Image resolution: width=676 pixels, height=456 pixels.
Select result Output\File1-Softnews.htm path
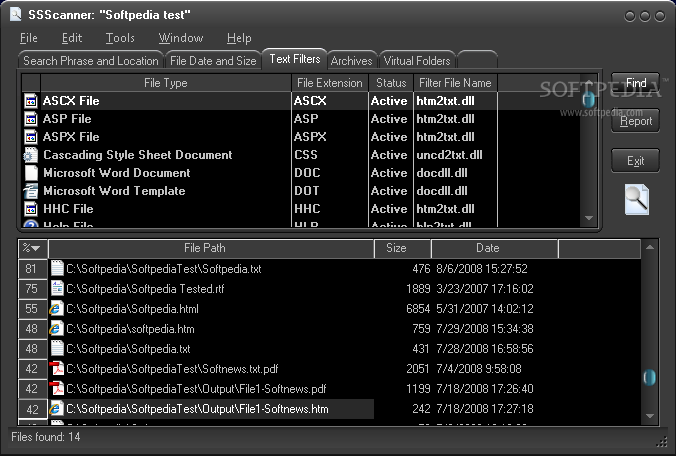[197, 409]
